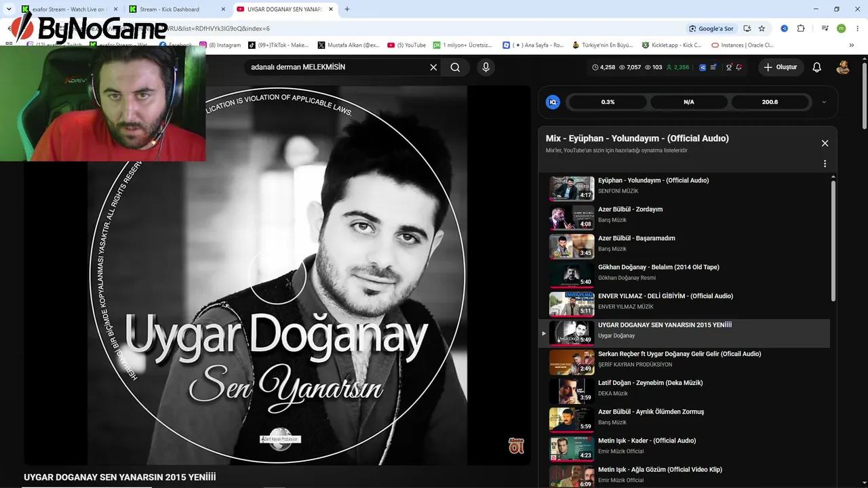Click the 200.6 vidIQ stat pill

770,102
